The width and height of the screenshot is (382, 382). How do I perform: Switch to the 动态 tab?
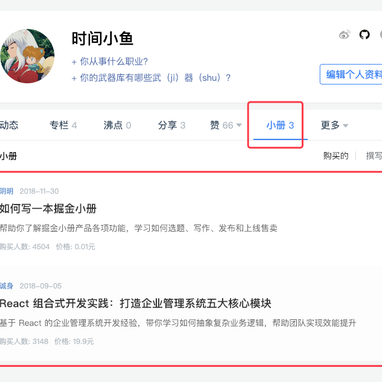[x=9, y=125]
